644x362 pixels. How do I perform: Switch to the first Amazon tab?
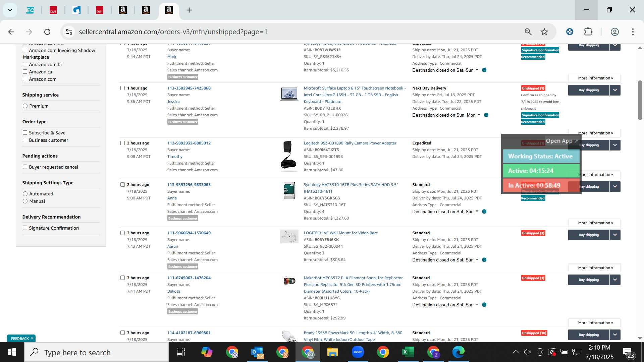pos(123,10)
